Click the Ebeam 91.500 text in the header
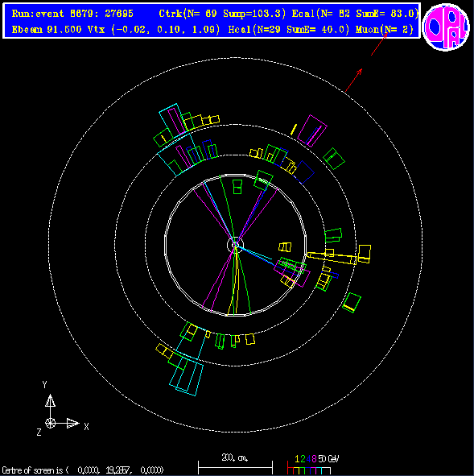 tap(47, 30)
